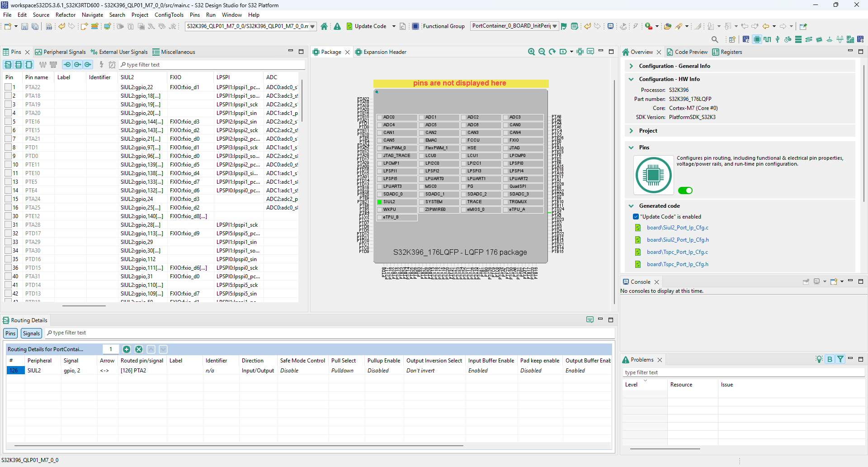The image size is (868, 467).
Task: Expand the Project section in Overview
Action: (x=631, y=131)
